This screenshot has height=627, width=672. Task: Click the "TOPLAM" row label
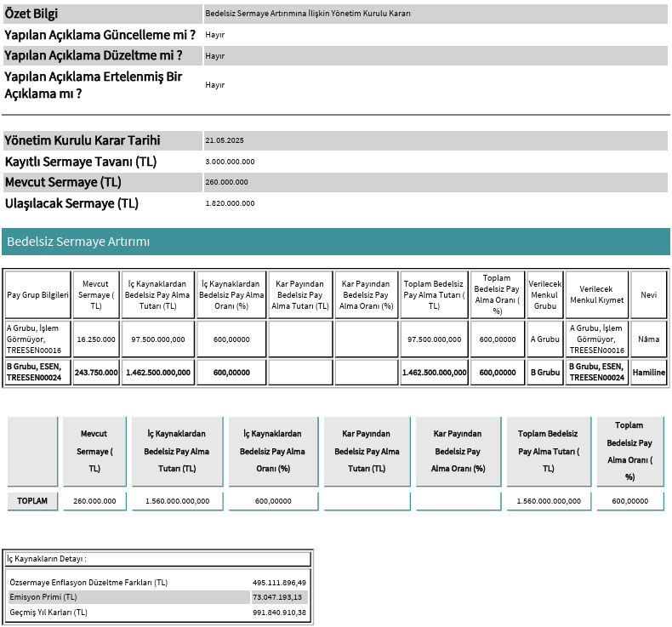32,500
